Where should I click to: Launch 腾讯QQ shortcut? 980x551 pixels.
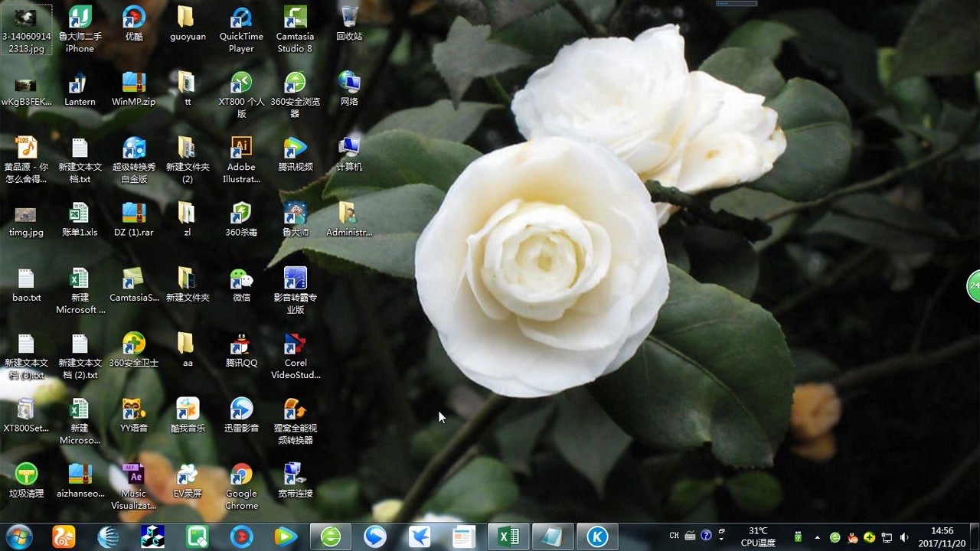(x=241, y=350)
